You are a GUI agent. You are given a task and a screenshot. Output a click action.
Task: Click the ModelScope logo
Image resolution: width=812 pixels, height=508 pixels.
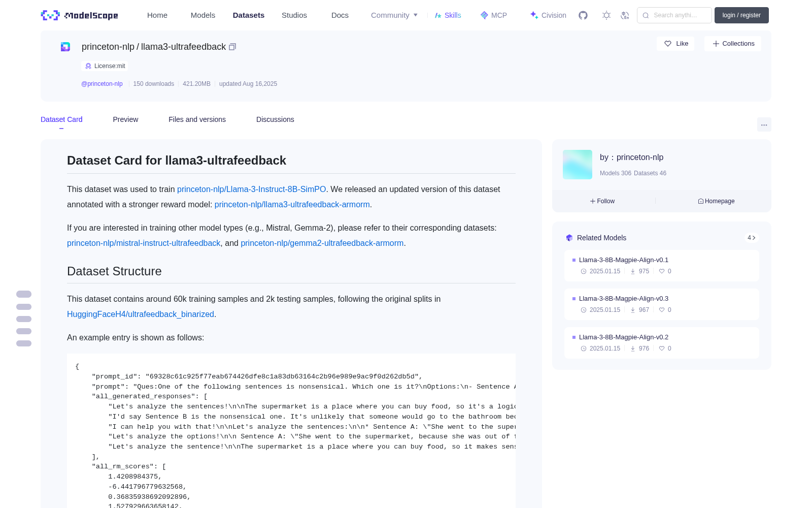80,15
